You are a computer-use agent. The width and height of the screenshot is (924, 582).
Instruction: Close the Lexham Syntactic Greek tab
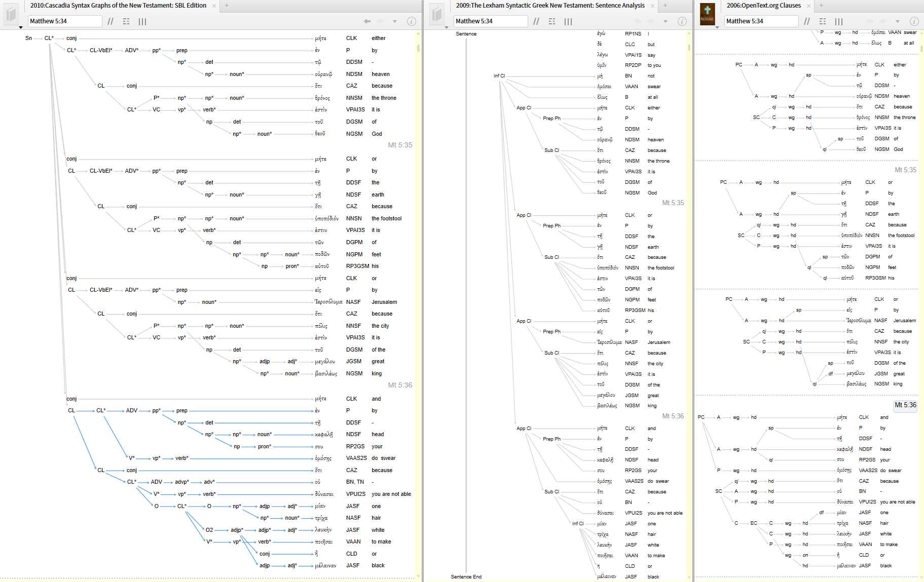pos(652,6)
